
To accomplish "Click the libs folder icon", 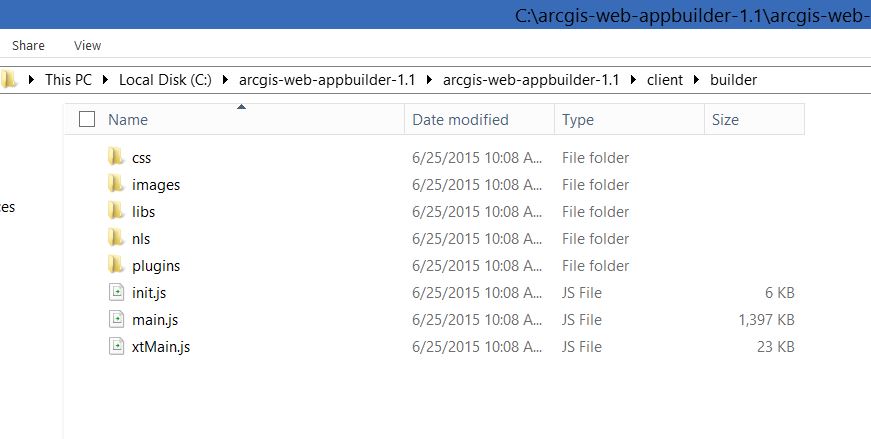I will click(x=116, y=212).
